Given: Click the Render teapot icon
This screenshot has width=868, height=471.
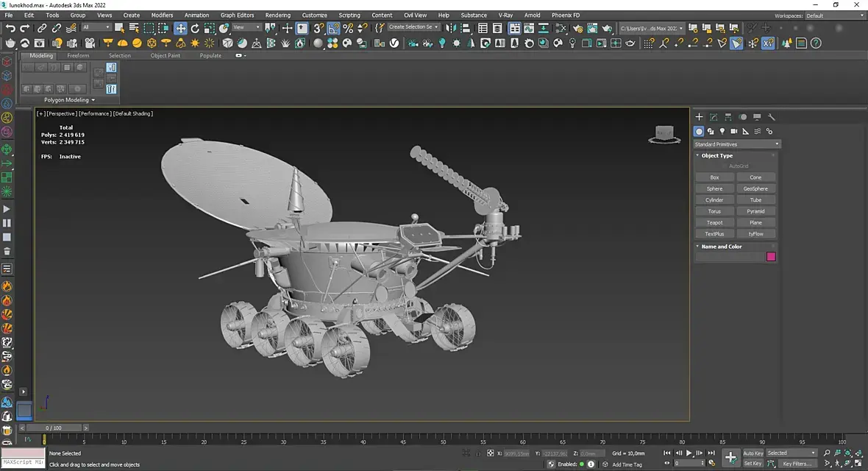Looking at the screenshot, I should 607,28.
